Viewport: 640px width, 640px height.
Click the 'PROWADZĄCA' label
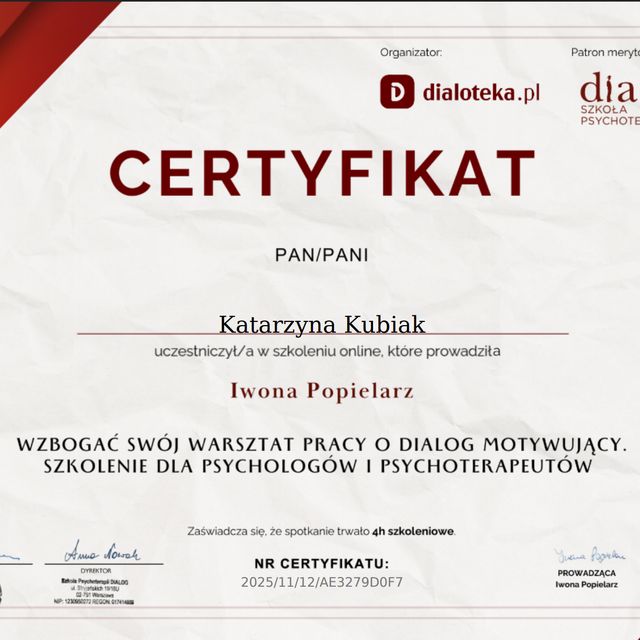(587, 573)
